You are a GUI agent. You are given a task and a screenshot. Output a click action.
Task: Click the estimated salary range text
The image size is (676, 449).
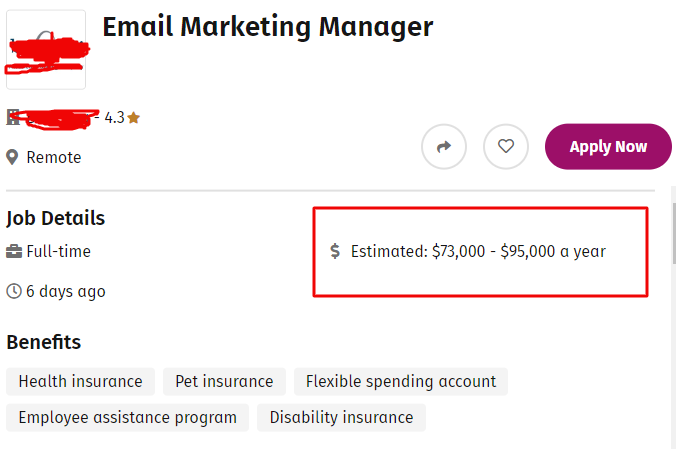coord(478,251)
